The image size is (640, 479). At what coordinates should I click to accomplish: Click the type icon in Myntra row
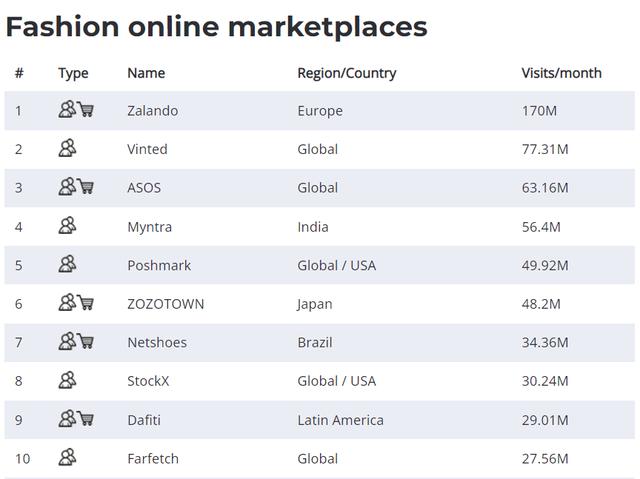click(67, 226)
